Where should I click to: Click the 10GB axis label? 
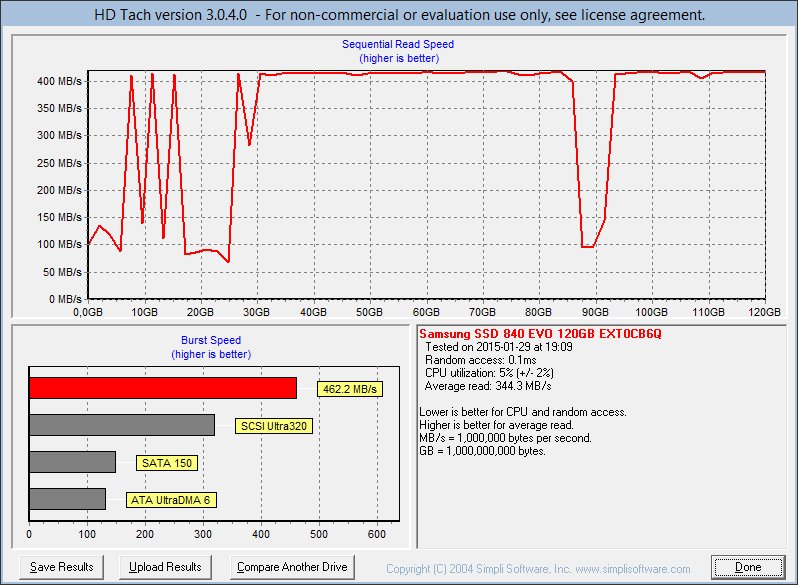(145, 312)
